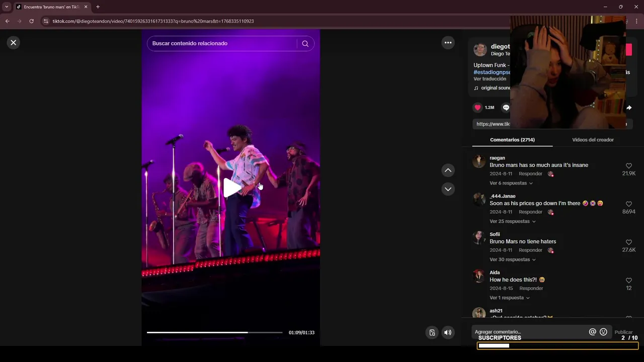Go to the previous video arrow
Image resolution: width=644 pixels, height=362 pixels.
pyautogui.click(x=448, y=170)
